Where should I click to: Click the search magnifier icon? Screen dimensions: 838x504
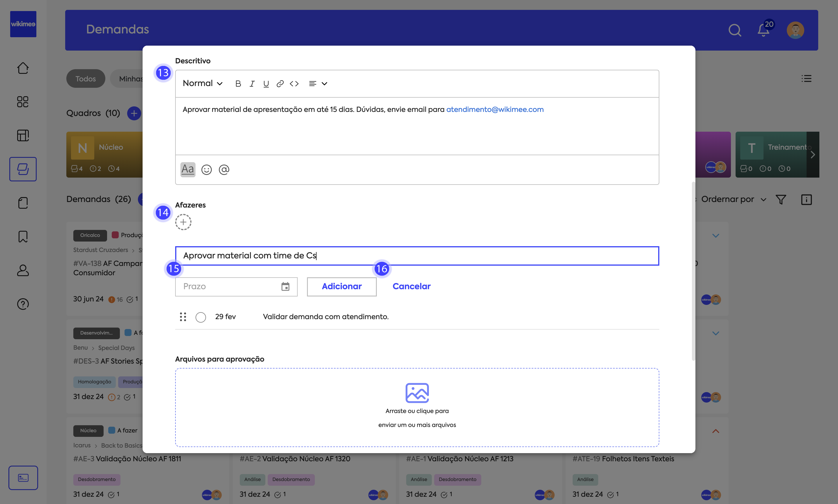click(734, 30)
